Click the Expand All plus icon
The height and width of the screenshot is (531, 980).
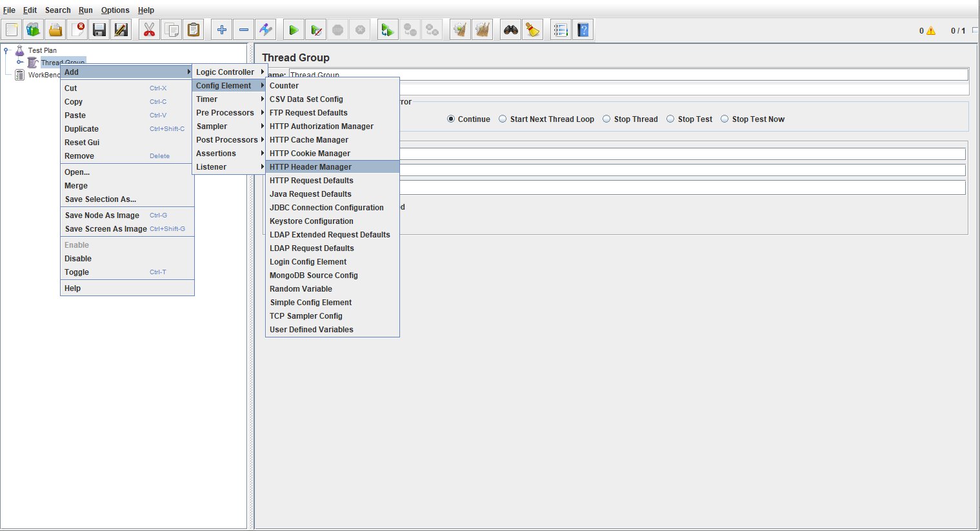[x=221, y=30]
